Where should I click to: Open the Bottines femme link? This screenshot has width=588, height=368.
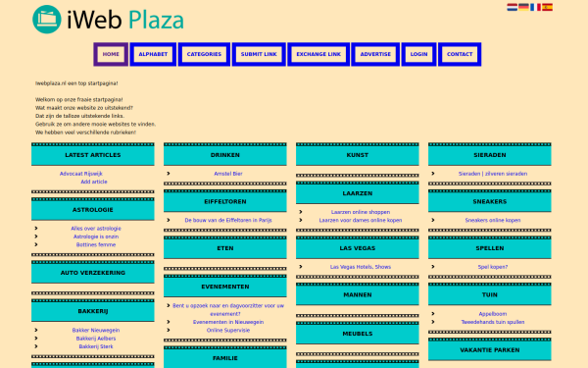(x=96, y=244)
